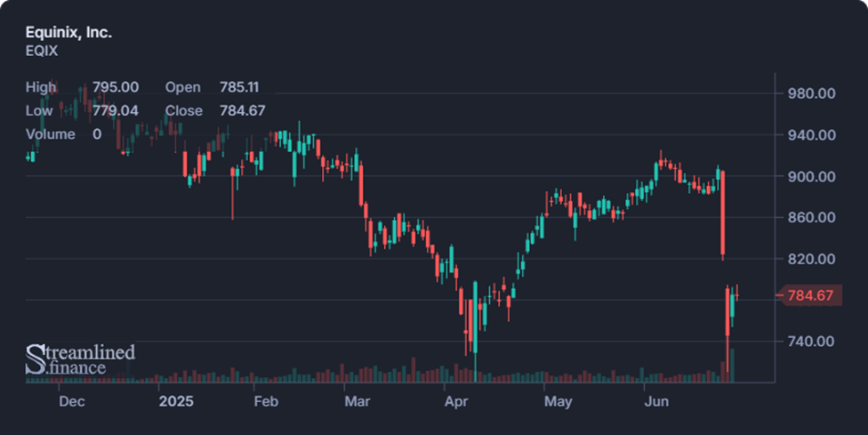868x435 pixels.
Task: Click the 980.00 price axis label
Action: tap(812, 93)
